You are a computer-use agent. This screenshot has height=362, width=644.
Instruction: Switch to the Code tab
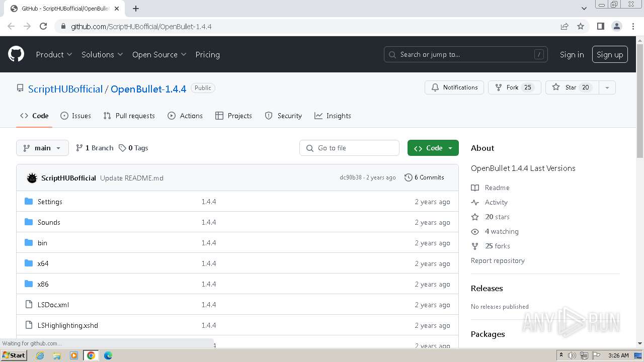click(34, 116)
